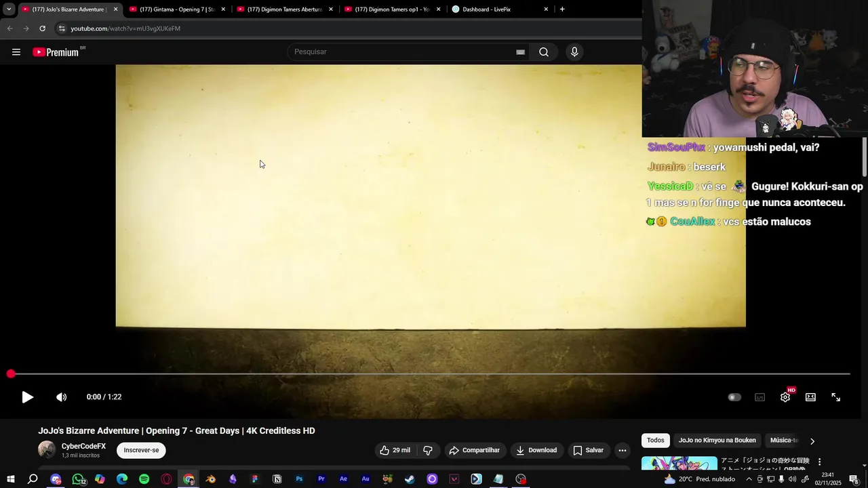This screenshot has height=488, width=868.
Task: Click the Salvar button
Action: (x=588, y=450)
